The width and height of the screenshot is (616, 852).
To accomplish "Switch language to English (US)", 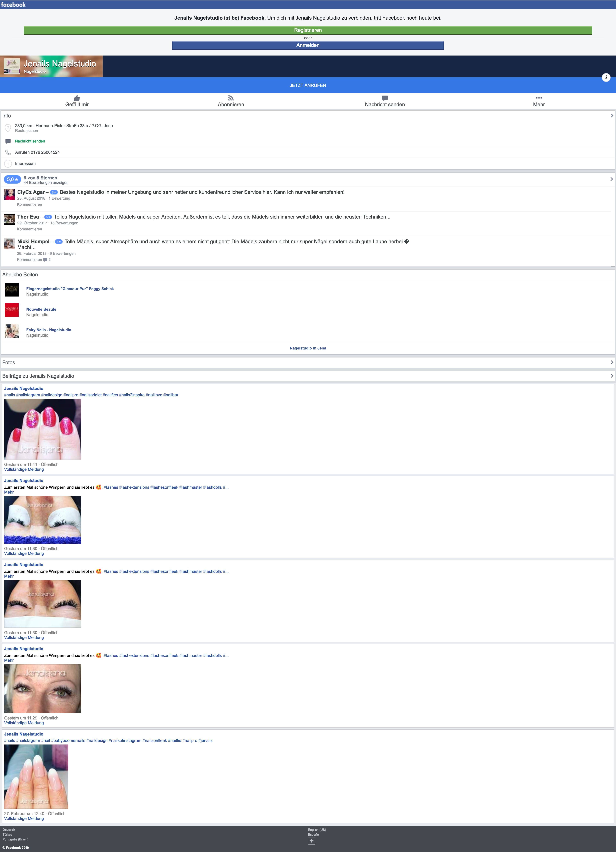I will [x=317, y=830].
